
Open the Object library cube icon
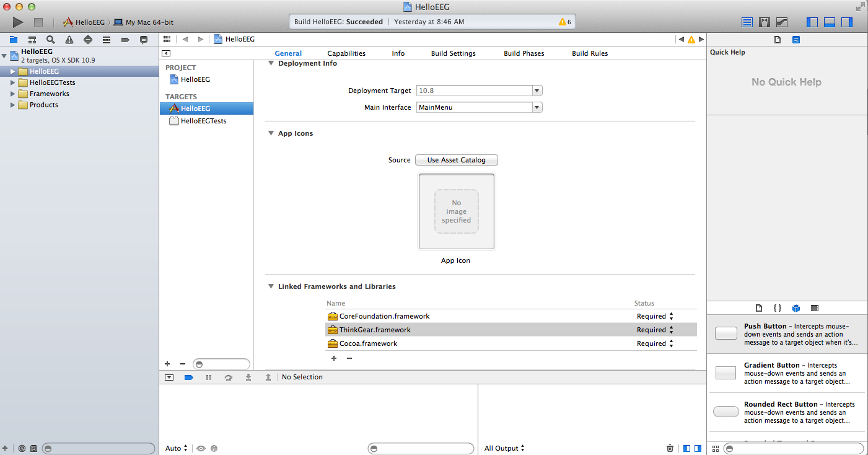tap(796, 308)
